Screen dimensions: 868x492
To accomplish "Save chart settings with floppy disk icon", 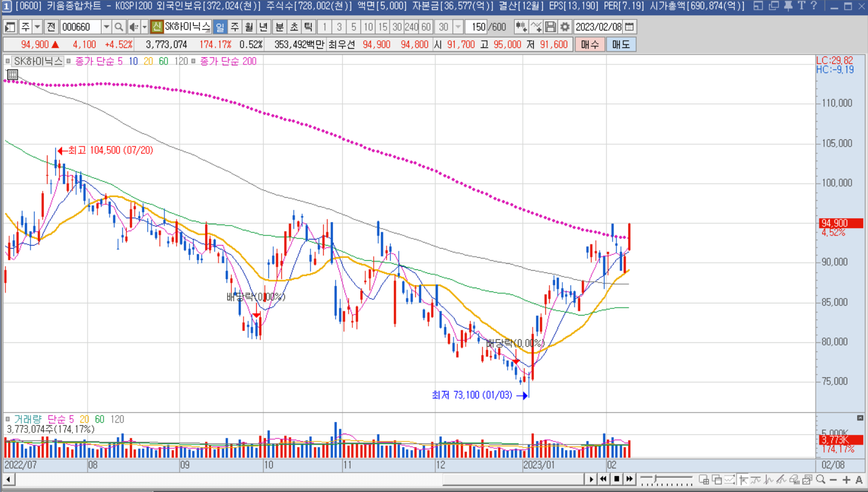I will coord(550,27).
